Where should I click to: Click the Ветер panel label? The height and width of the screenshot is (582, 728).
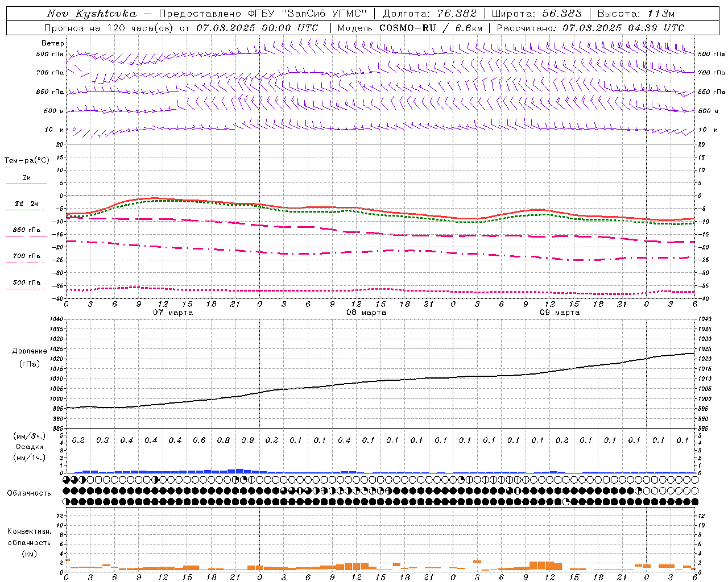coord(53,43)
